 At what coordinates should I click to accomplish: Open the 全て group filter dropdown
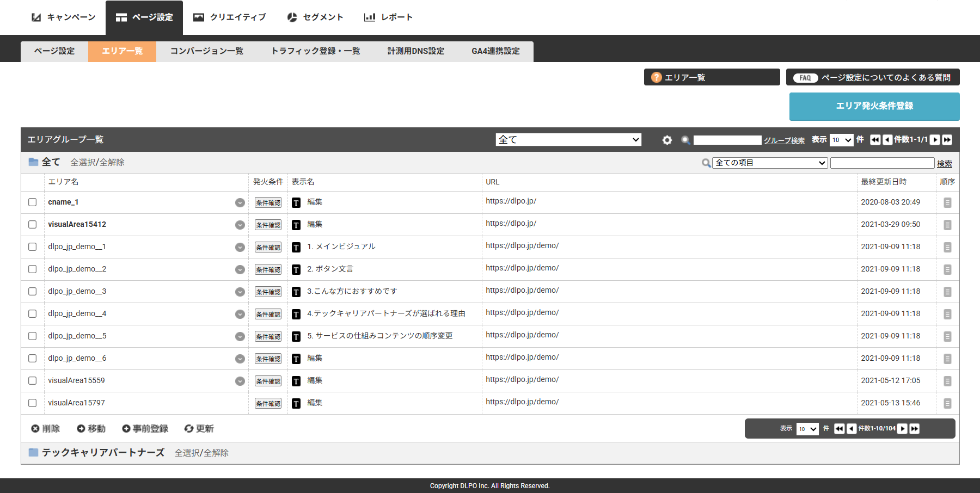click(x=568, y=140)
